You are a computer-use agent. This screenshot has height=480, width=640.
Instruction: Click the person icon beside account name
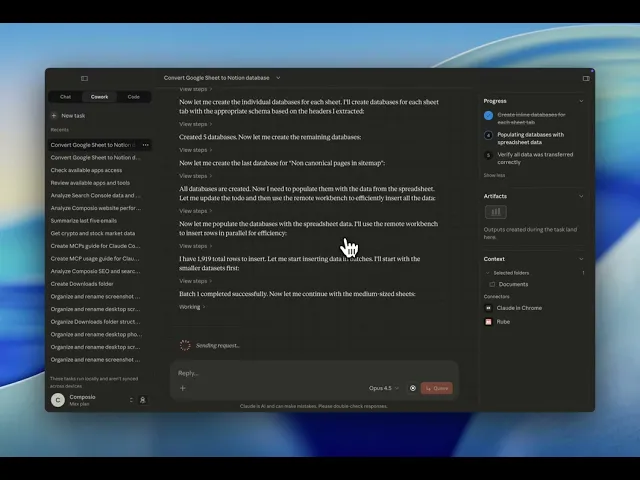coord(142,400)
